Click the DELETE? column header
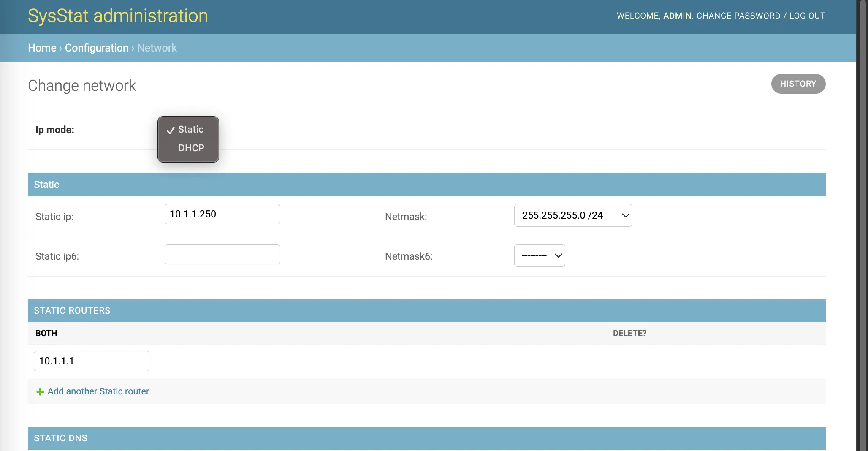This screenshot has height=451, width=868. pos(629,333)
